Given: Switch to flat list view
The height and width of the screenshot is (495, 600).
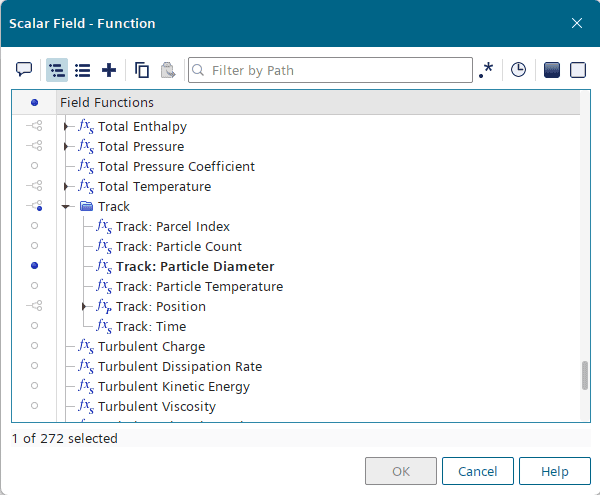Looking at the screenshot, I should [83, 70].
